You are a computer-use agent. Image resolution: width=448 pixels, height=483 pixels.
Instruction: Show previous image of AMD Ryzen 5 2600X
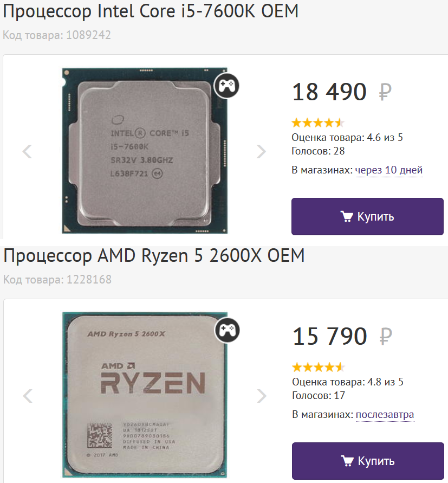(x=28, y=396)
